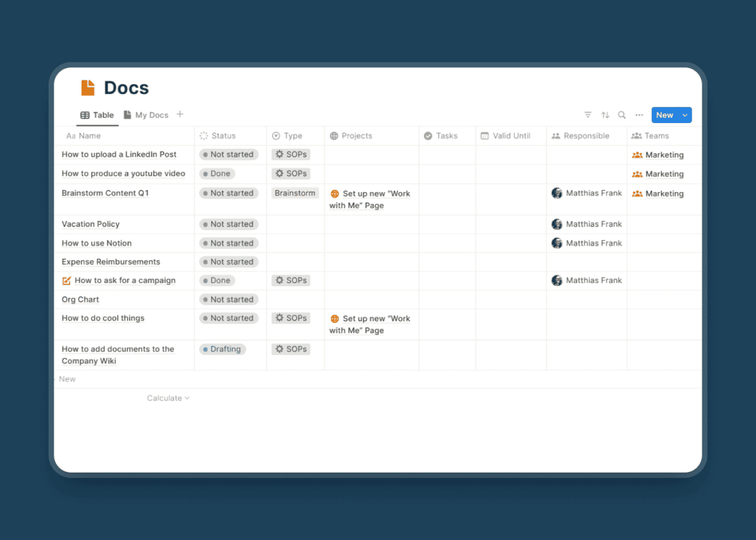Image resolution: width=756 pixels, height=540 pixels.
Task: Switch to the Table view tab
Action: 97,115
